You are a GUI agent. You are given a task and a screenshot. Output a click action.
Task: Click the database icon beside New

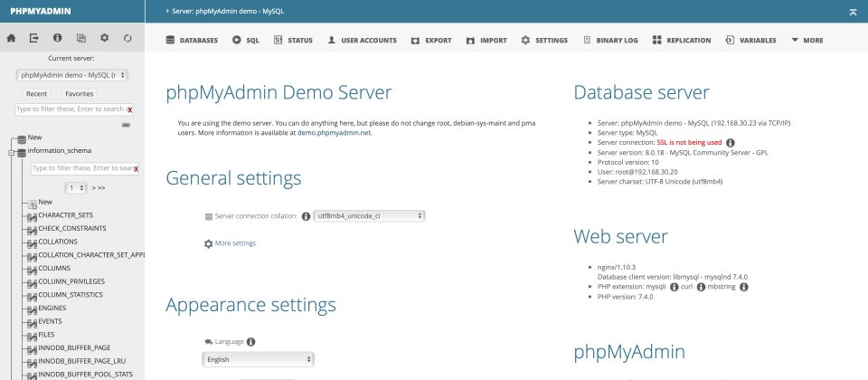(x=22, y=139)
